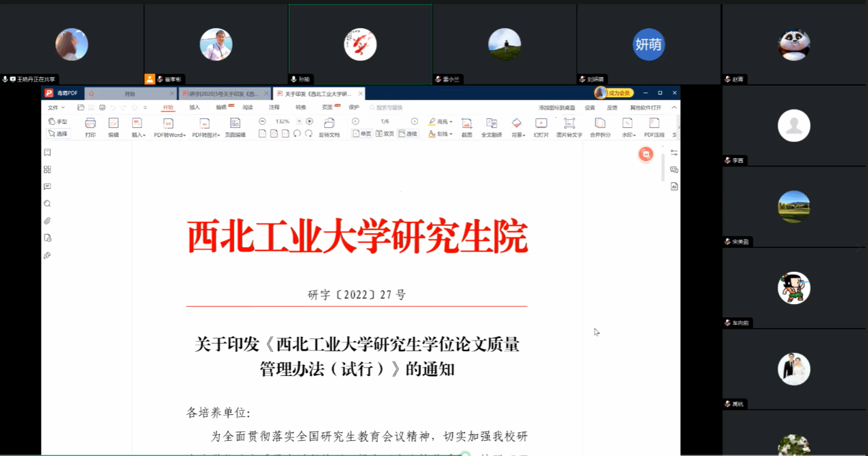Select the 截图 (Screenshot) tool
The height and width of the screenshot is (456, 868).
[x=467, y=127]
